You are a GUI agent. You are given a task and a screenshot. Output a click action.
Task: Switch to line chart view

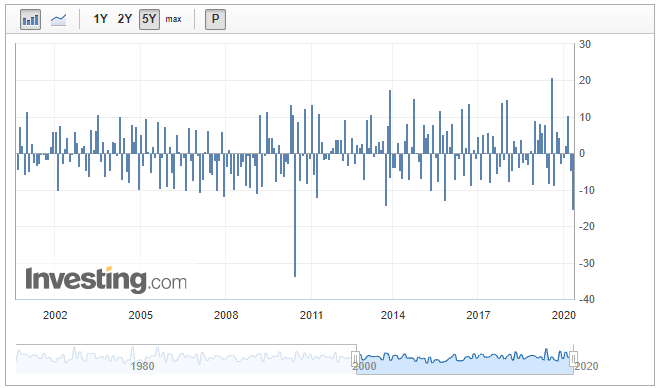point(58,19)
